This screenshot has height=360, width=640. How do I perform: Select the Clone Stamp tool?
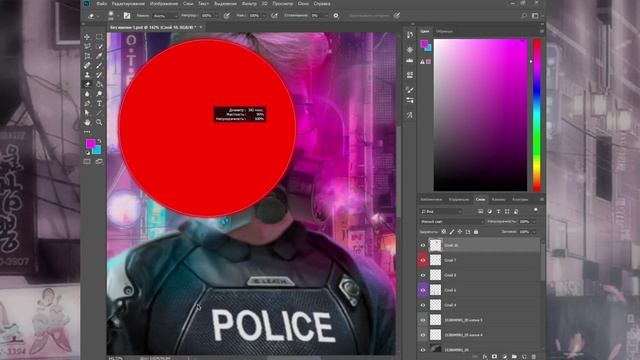[87, 75]
